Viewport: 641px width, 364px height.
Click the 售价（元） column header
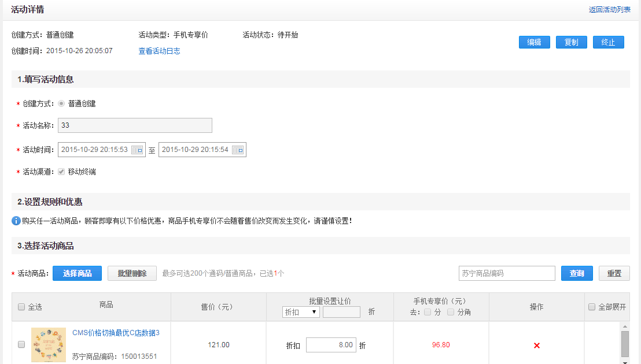tap(219, 307)
